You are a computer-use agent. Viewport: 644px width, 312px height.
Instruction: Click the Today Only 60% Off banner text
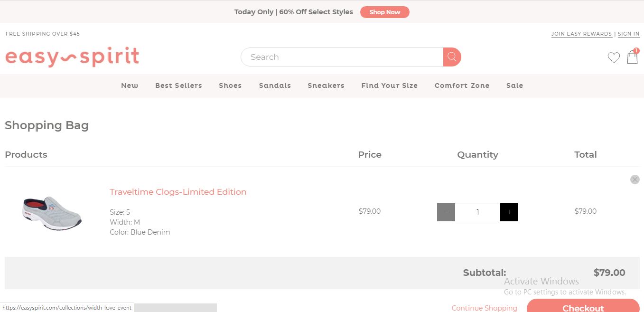click(294, 12)
